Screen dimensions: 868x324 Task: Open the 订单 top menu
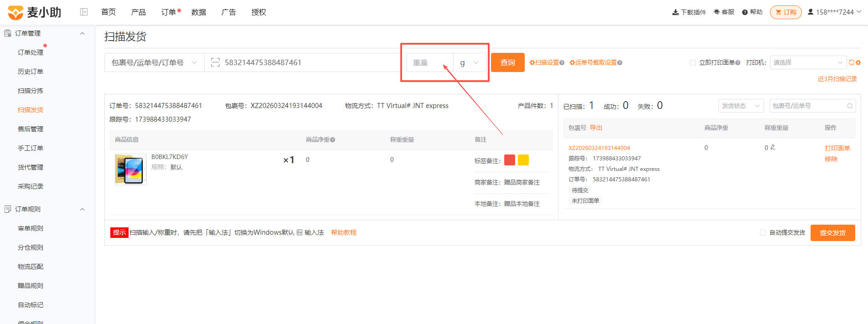(169, 12)
